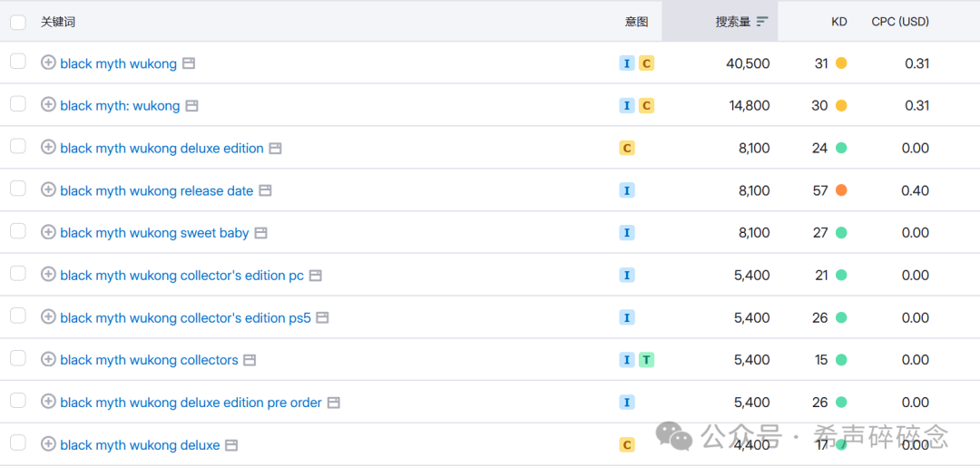Open 'black myth wukong deluxe edition' keyword link
The image size is (980, 476).
point(162,149)
